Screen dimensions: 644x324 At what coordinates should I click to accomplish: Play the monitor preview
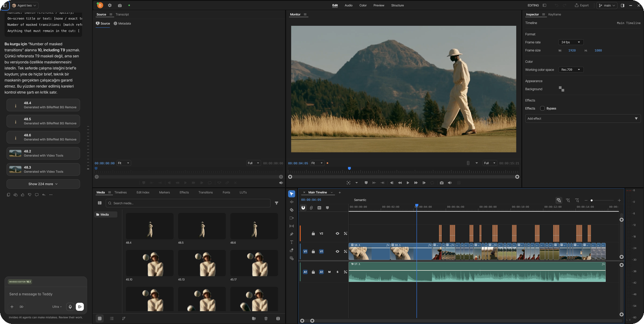click(408, 183)
